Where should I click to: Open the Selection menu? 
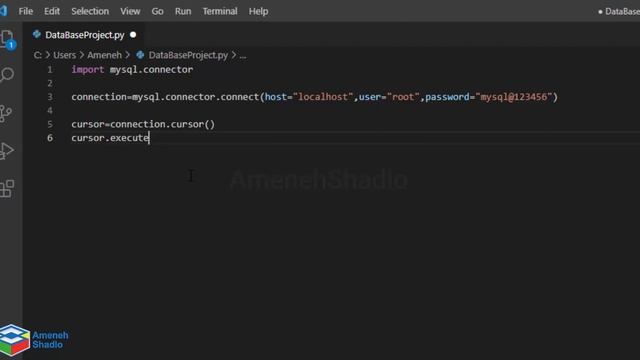[x=90, y=11]
